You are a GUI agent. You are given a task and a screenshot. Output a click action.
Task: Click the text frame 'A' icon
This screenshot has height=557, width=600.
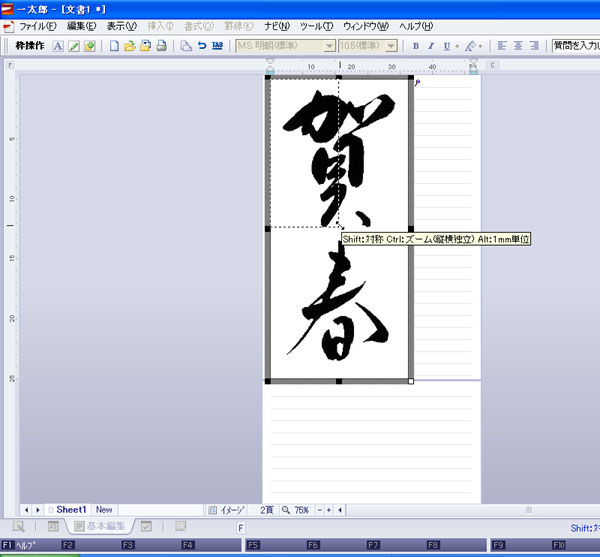58,46
